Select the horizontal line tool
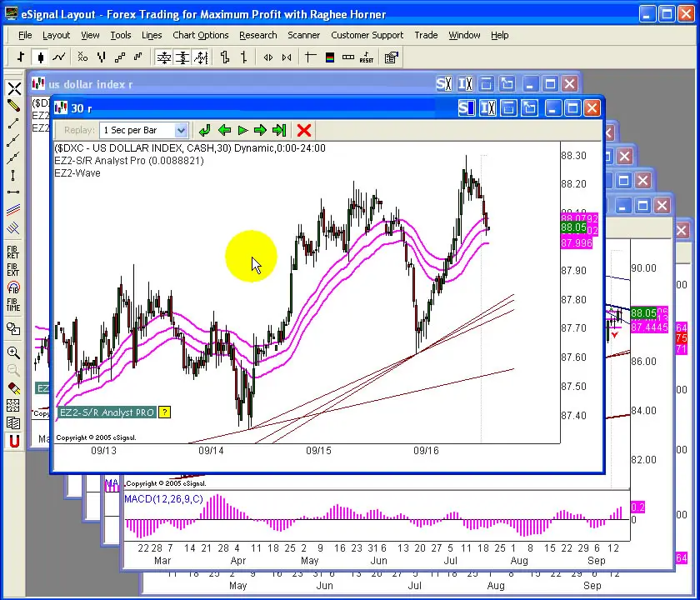This screenshot has height=600, width=700. click(13, 192)
